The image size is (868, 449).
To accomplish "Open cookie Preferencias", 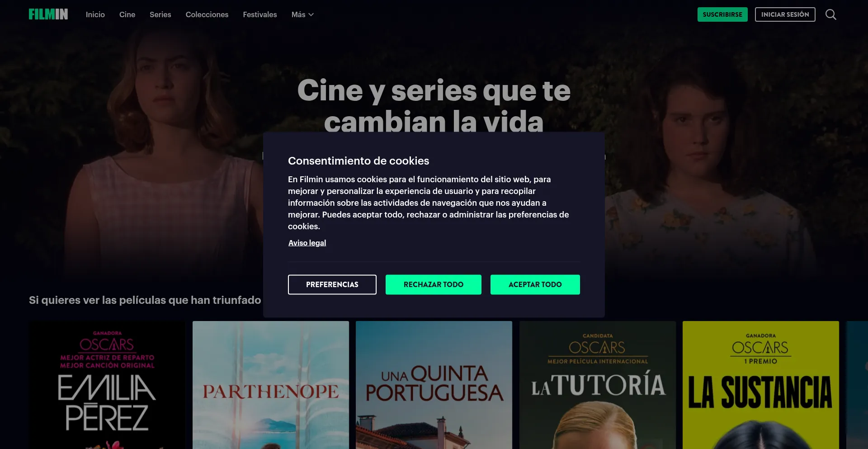I will (x=332, y=284).
